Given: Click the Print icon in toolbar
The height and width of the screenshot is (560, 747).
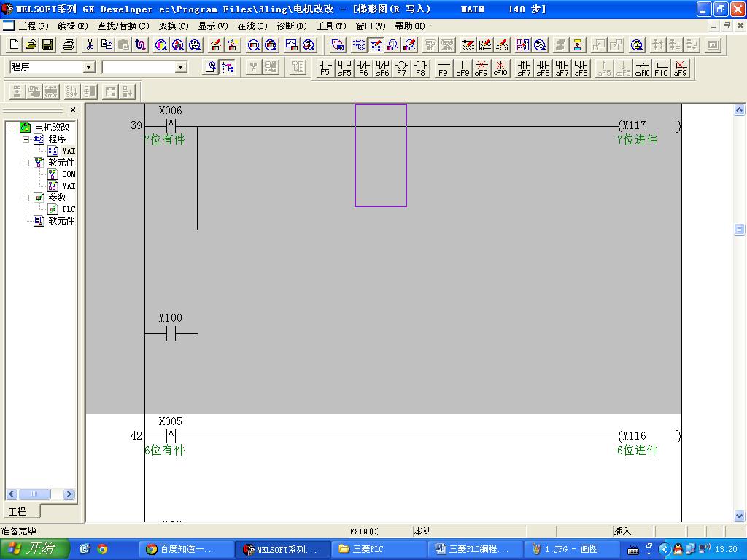Looking at the screenshot, I should [x=69, y=45].
